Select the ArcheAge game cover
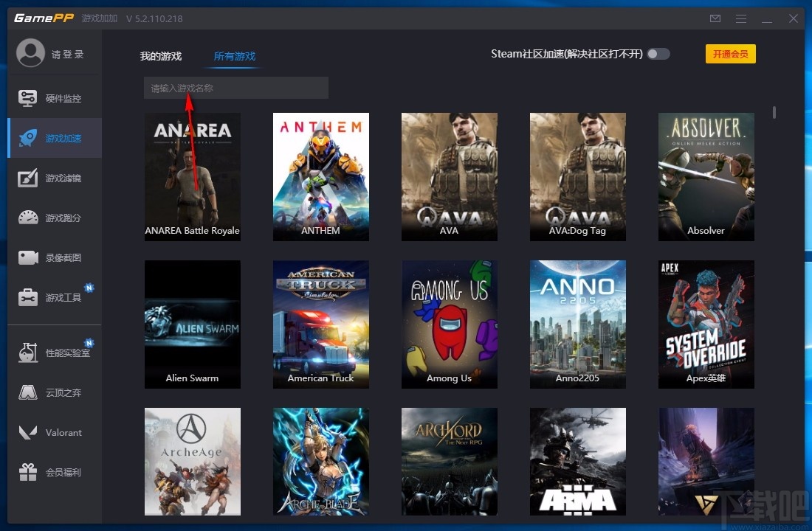The width and height of the screenshot is (812, 531). pyautogui.click(x=193, y=462)
